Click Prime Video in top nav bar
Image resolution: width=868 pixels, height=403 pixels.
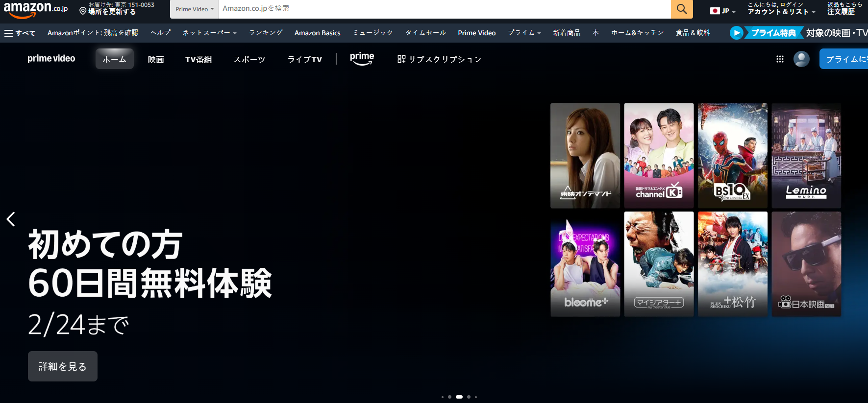point(477,33)
